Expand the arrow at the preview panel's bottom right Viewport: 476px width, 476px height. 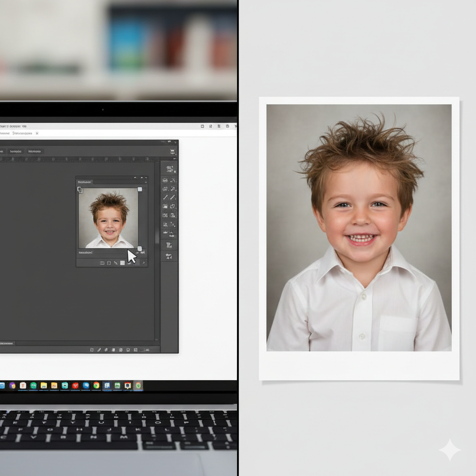(x=144, y=263)
